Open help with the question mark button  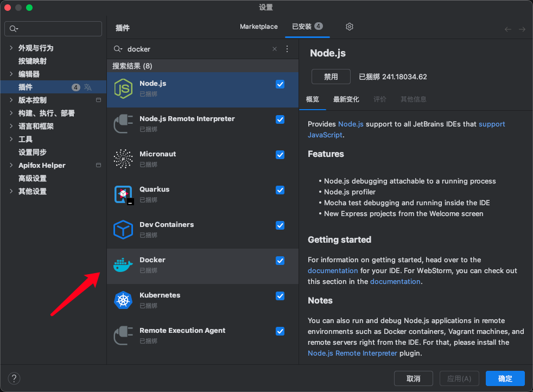(14, 378)
